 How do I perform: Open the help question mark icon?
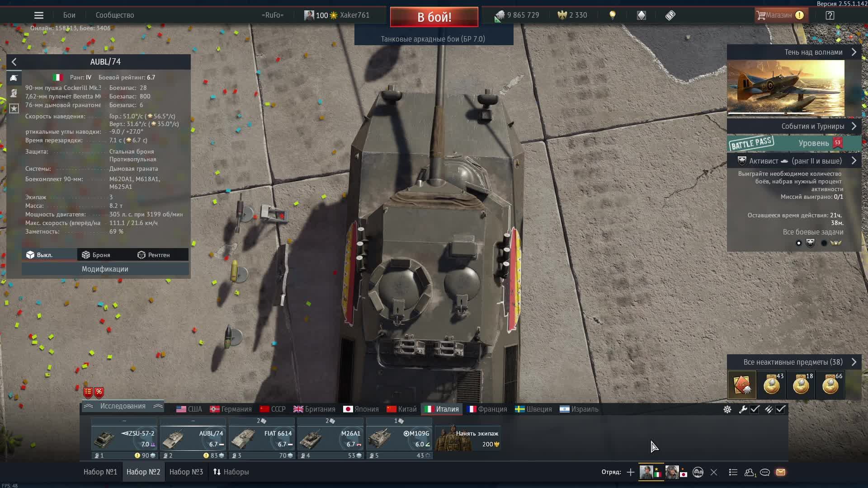coord(830,15)
